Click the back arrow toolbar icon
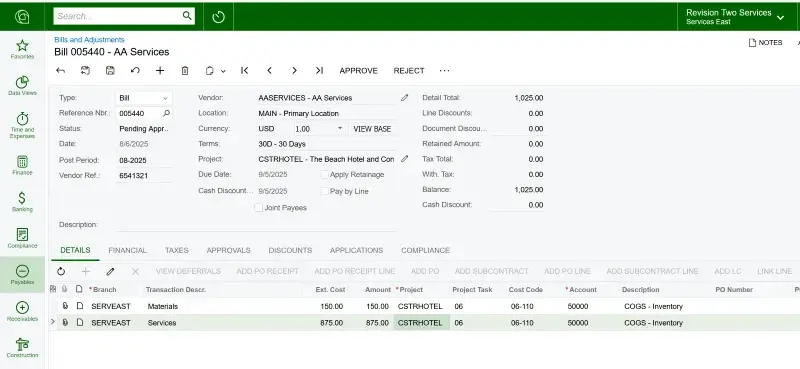The width and height of the screenshot is (800, 369). [61, 70]
